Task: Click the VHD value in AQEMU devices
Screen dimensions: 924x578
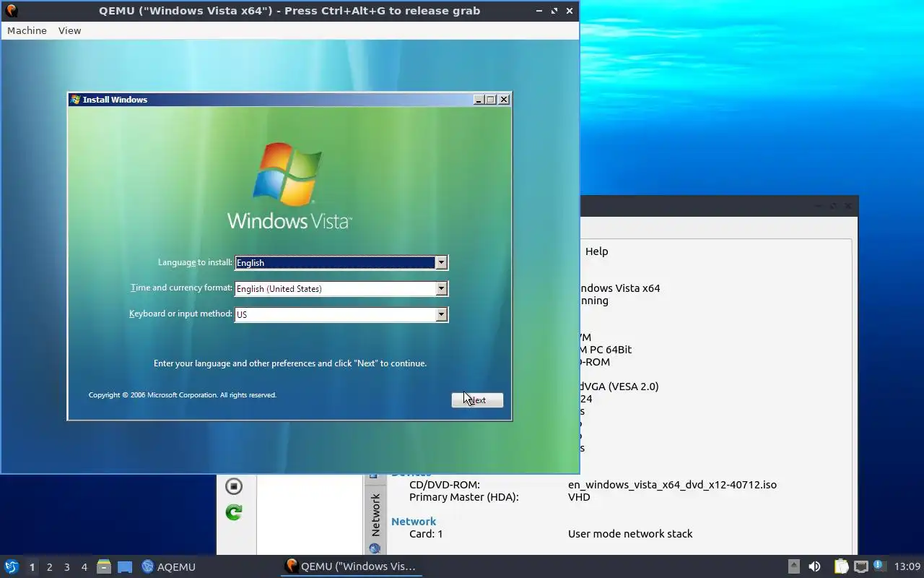Action: coord(579,497)
